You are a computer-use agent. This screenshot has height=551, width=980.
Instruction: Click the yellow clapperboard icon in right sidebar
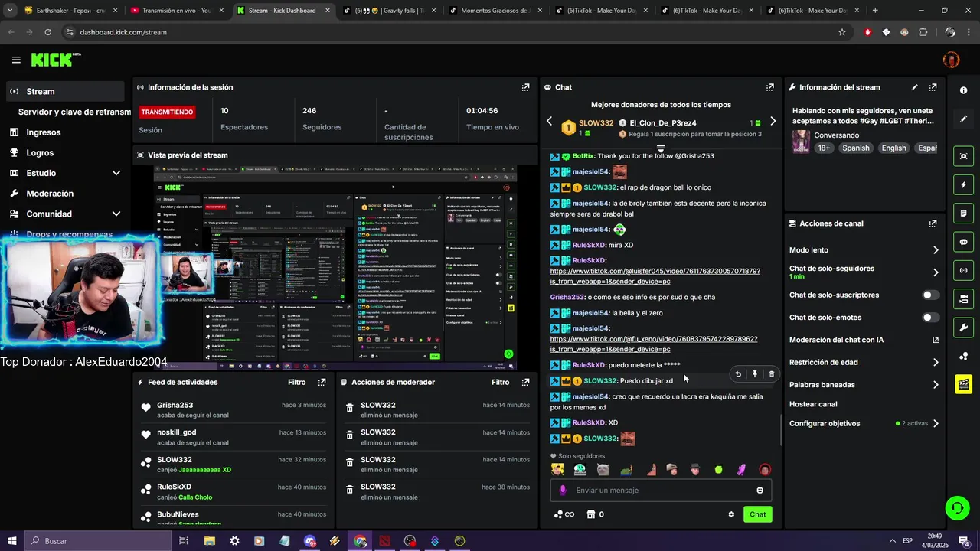pos(963,383)
